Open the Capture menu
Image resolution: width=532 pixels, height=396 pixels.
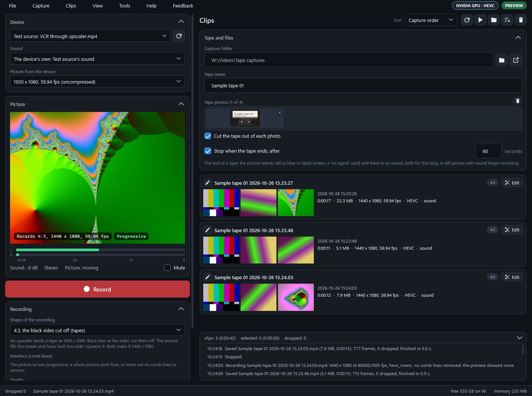[x=41, y=6]
